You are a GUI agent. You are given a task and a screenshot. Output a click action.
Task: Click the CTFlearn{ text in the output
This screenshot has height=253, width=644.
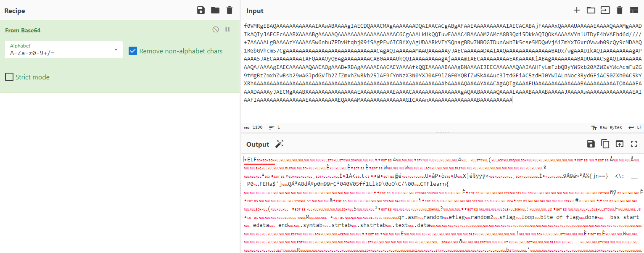pos(432,184)
